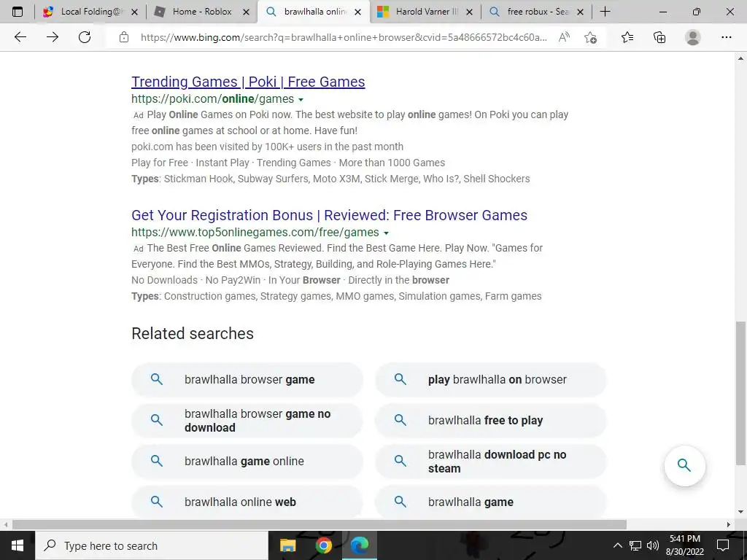Expand the poki.com URL dropdown arrow
747x560 pixels.
pyautogui.click(x=301, y=99)
